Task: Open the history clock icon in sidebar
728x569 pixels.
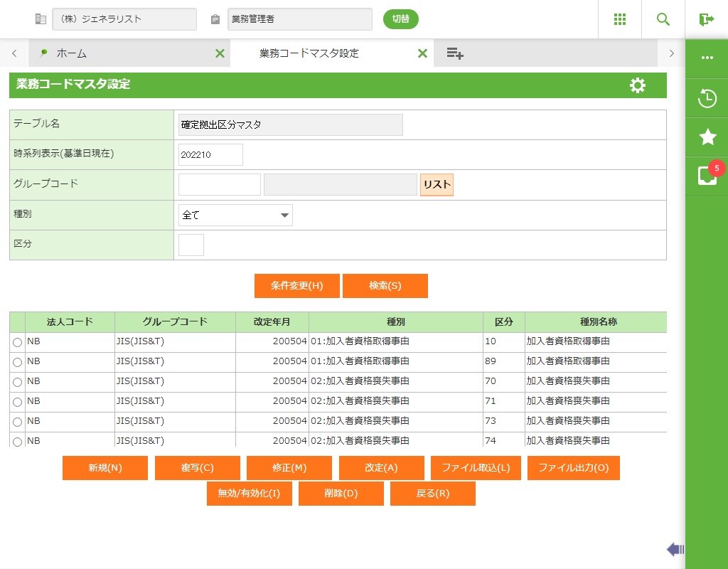Action: coord(707,98)
